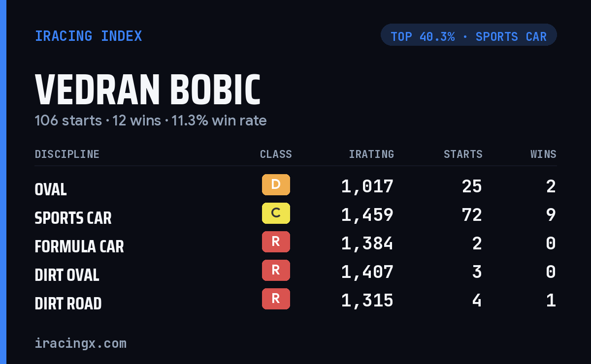Click the Oval D class badge

276,185
